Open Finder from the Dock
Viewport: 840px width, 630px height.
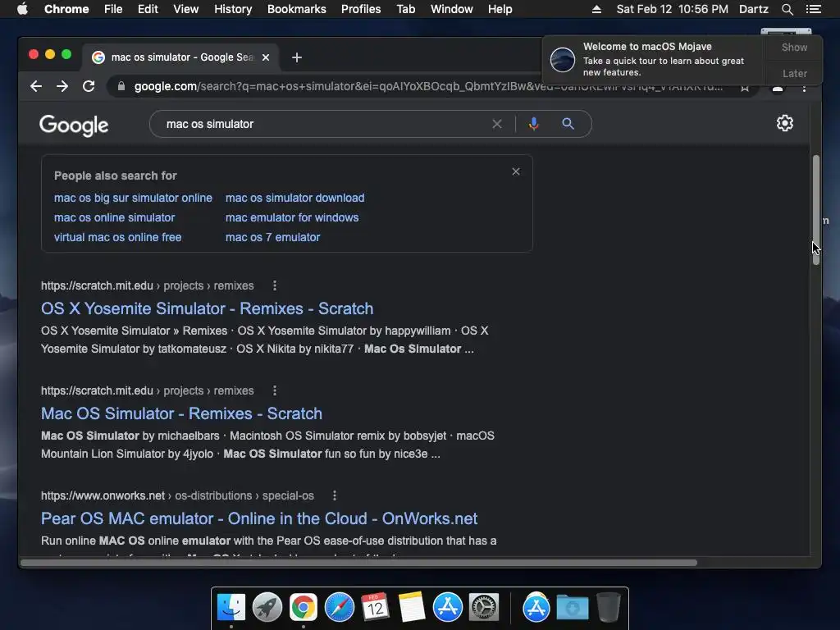231,608
